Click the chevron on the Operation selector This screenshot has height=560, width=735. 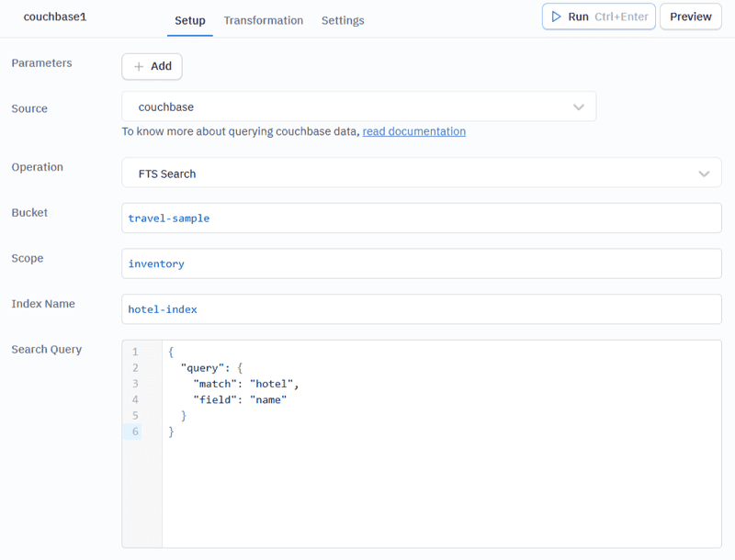(x=704, y=173)
